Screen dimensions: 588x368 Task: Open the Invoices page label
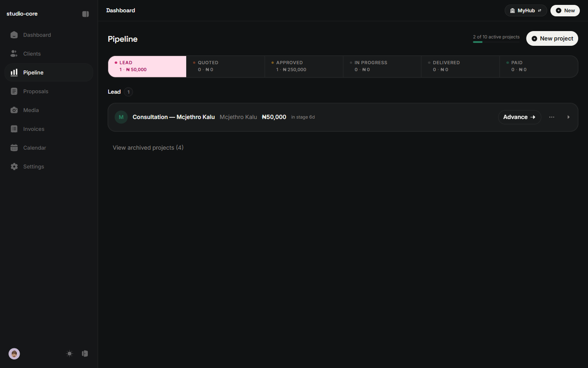34,129
